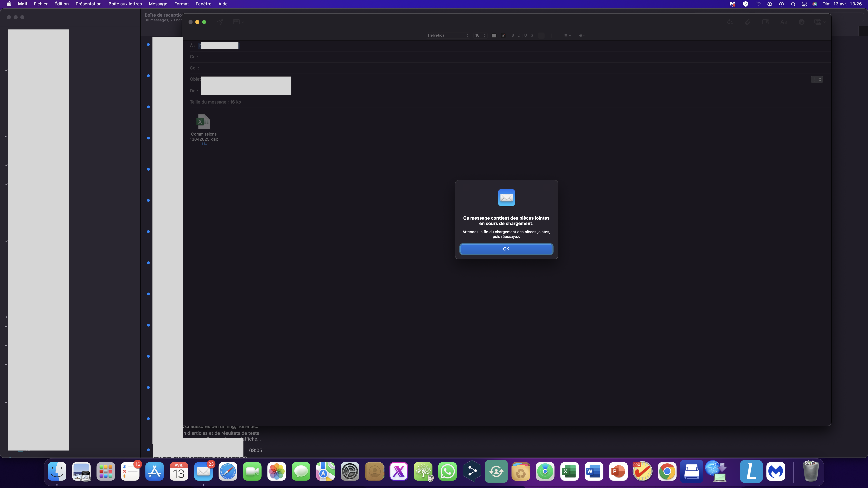
Task: Click OK in the attachment dialog
Action: click(x=506, y=249)
